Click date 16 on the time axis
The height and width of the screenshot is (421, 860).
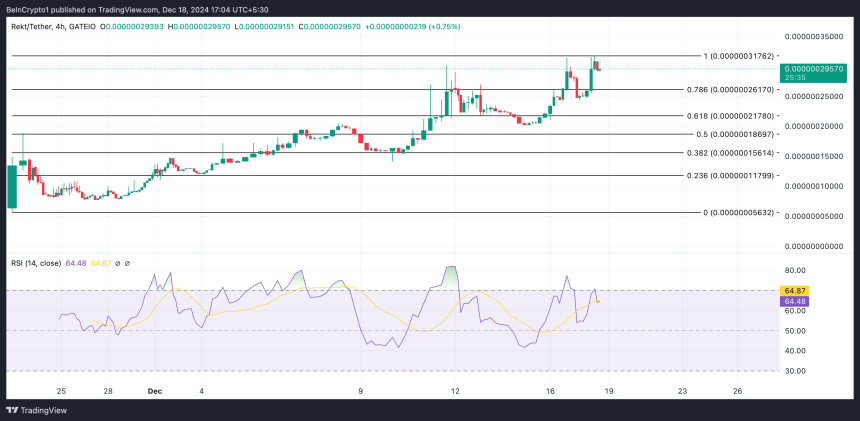click(x=550, y=390)
